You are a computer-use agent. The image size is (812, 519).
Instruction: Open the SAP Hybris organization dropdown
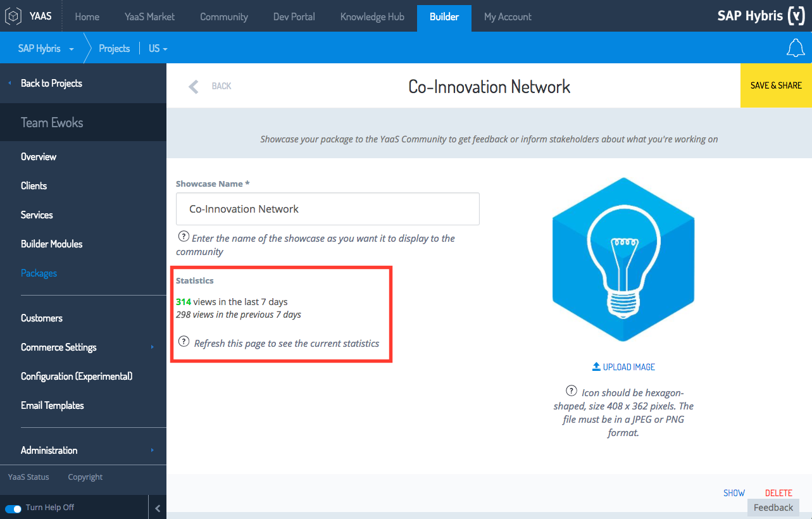46,49
